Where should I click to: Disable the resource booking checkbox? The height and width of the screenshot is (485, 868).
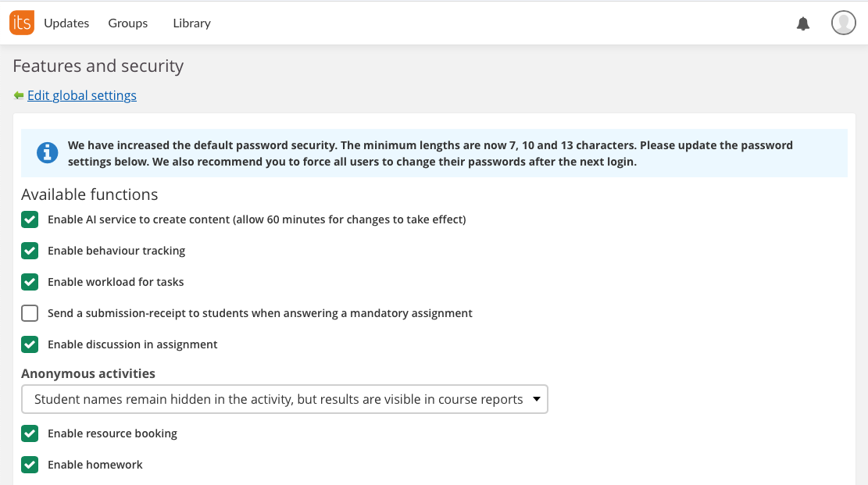(30, 433)
